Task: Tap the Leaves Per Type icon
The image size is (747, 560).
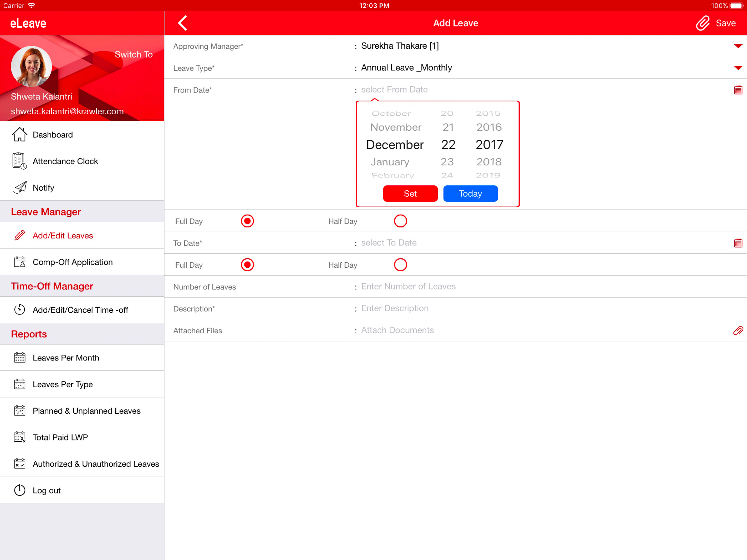Action: (20, 384)
